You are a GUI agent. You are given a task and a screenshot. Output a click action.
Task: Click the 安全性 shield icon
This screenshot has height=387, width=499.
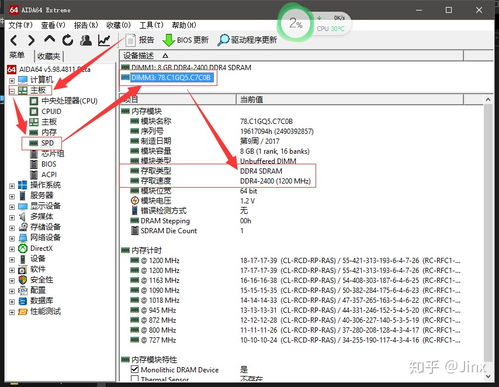click(23, 280)
